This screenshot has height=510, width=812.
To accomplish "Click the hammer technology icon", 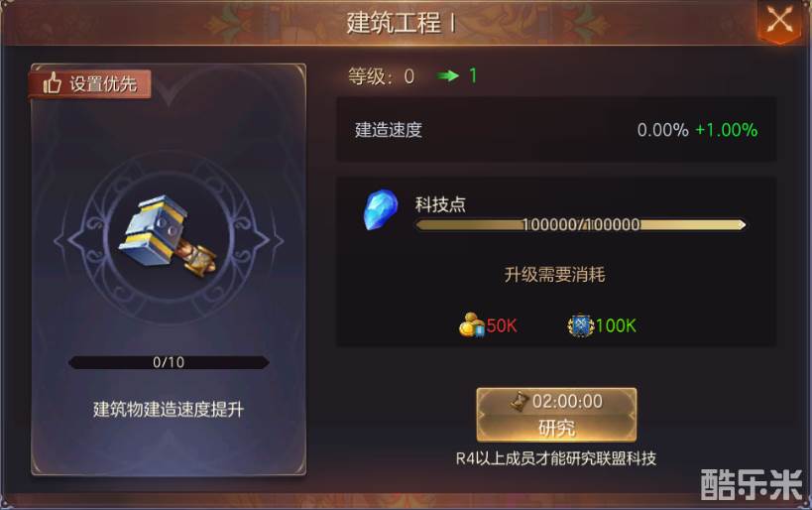I will (168, 236).
